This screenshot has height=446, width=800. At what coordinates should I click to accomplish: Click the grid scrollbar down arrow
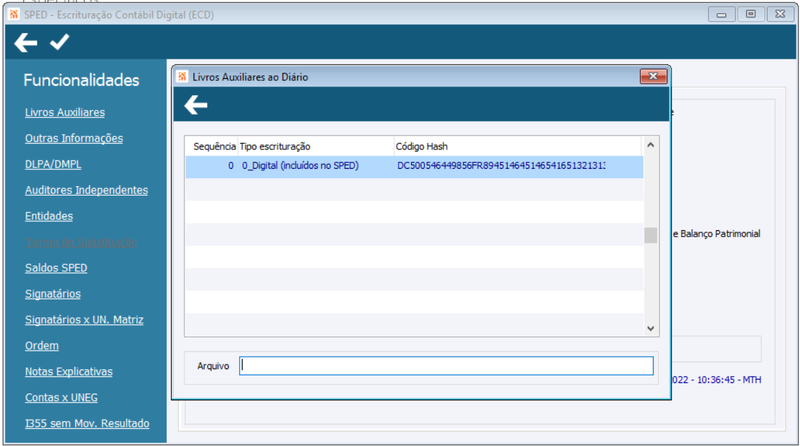651,328
